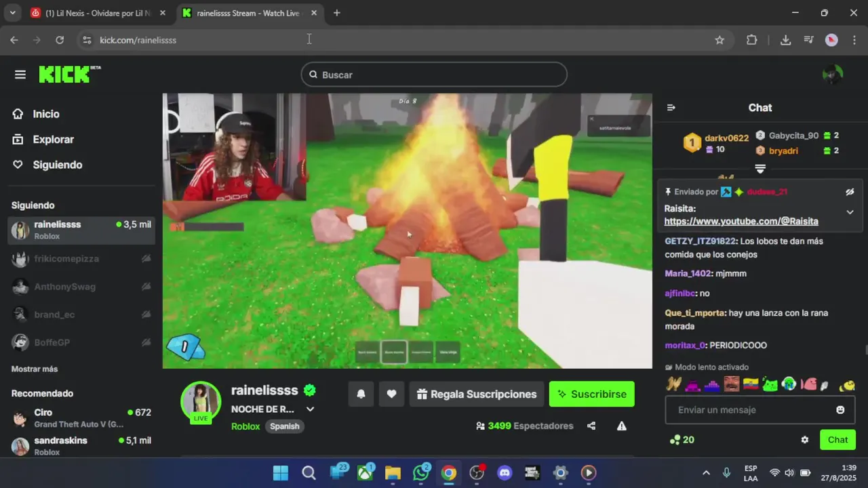Click the Kick logo
This screenshot has height=488, width=868.
point(69,74)
